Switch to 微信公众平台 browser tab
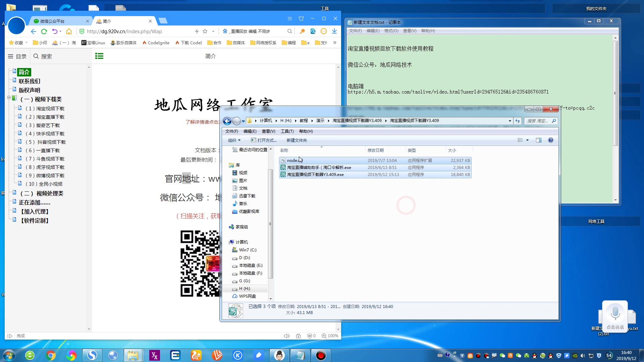The width and height of the screenshot is (644, 362). pos(60,21)
